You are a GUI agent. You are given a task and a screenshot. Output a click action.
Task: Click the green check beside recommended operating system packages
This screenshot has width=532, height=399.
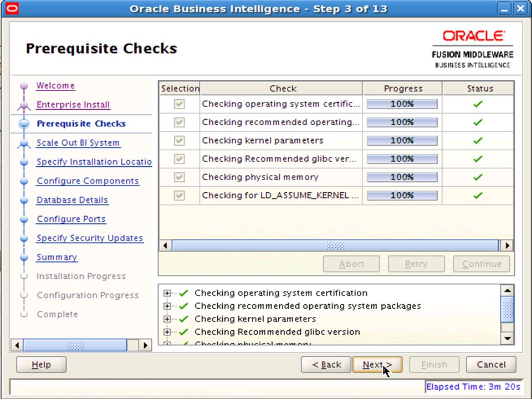tap(183, 306)
